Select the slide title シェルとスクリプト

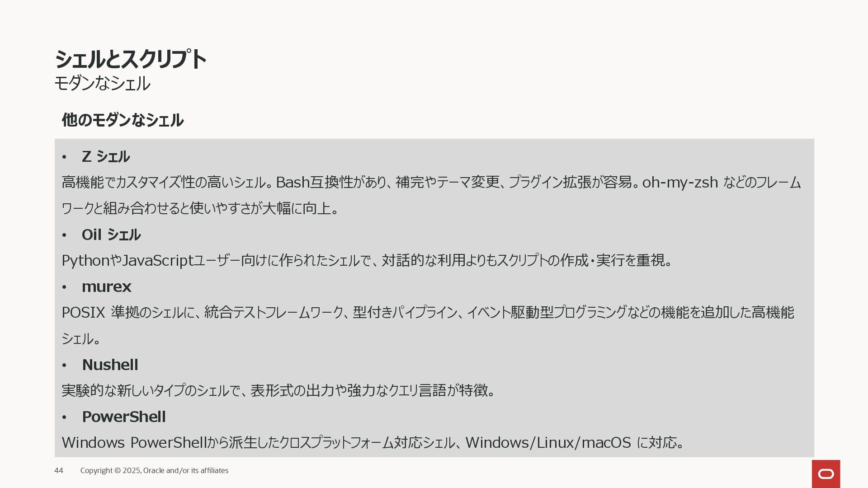pyautogui.click(x=130, y=59)
